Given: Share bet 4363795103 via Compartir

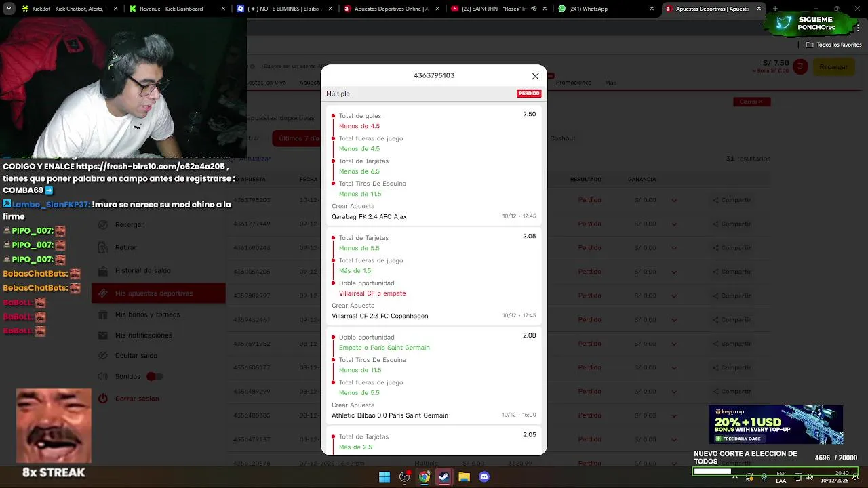Looking at the screenshot, I should click(732, 200).
